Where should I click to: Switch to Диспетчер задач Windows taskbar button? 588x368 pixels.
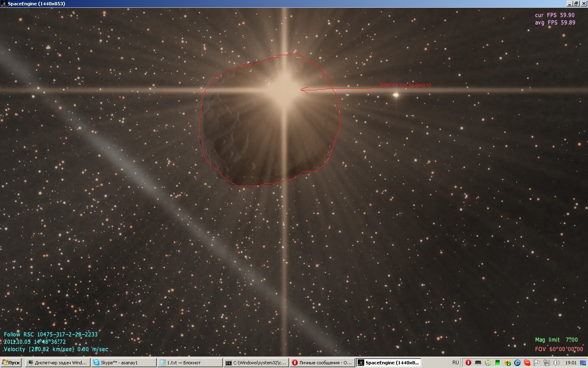(58, 363)
